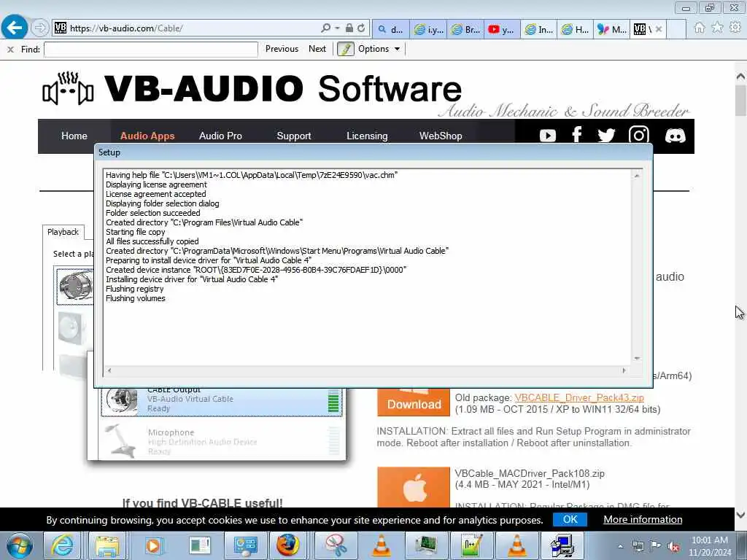The height and width of the screenshot is (560, 747).
Task: Open the Find bar Options dropdown
Action: [x=379, y=49]
